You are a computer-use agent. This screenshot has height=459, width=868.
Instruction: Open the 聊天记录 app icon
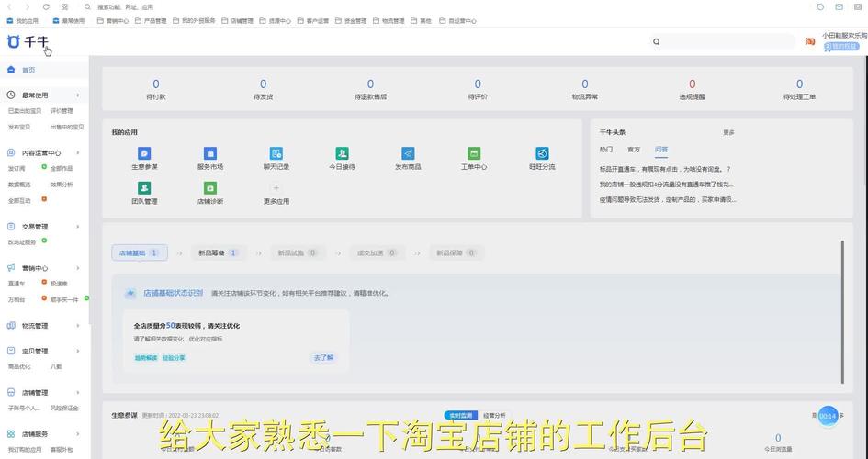(276, 153)
